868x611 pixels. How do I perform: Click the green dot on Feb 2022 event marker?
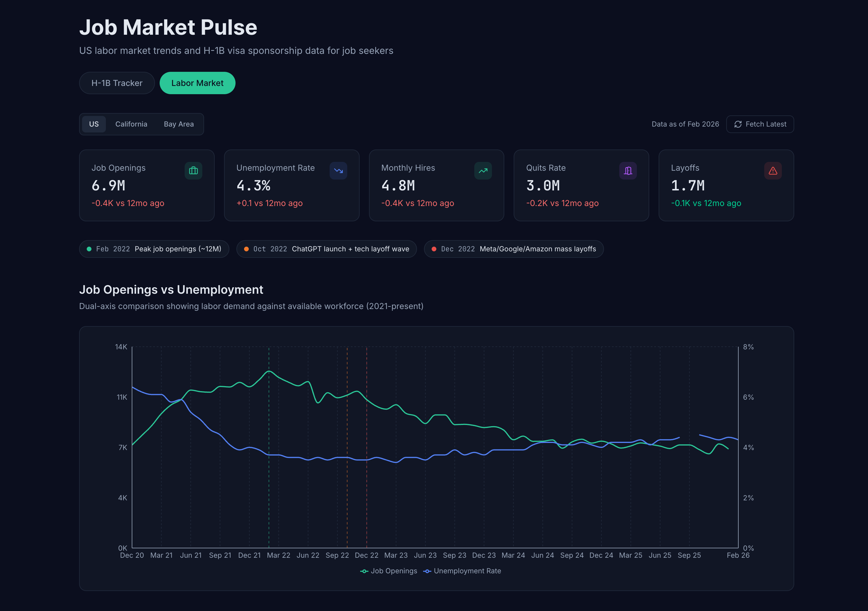[x=89, y=249]
